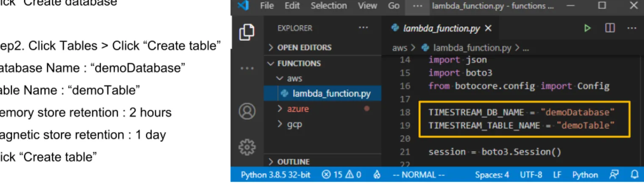Viewport: 644px width, 183px height.
Task: Open the notifications bell in the status bar
Action: click(634, 175)
